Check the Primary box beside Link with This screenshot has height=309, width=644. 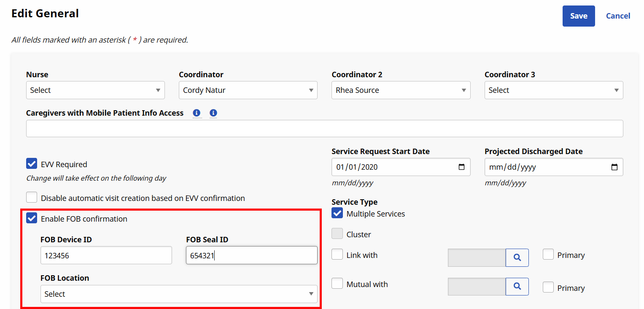[x=548, y=254]
